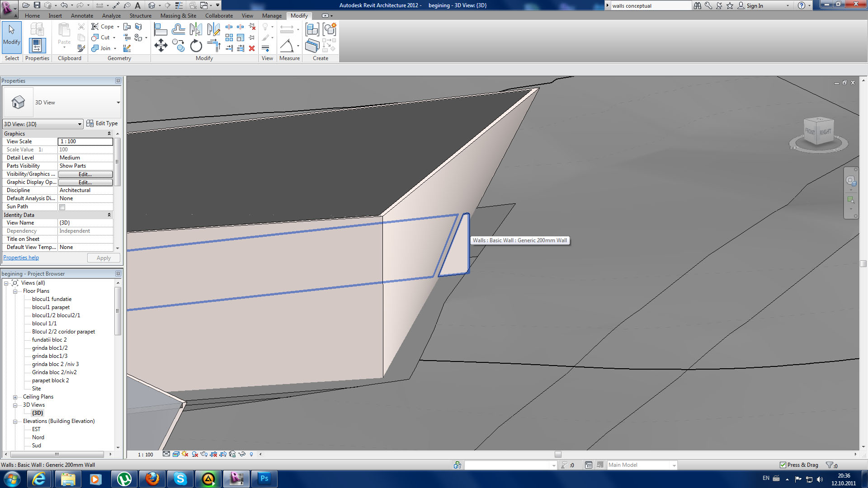This screenshot has width=868, height=488.
Task: Switch to the Annotate ribbon tab
Action: coord(82,16)
